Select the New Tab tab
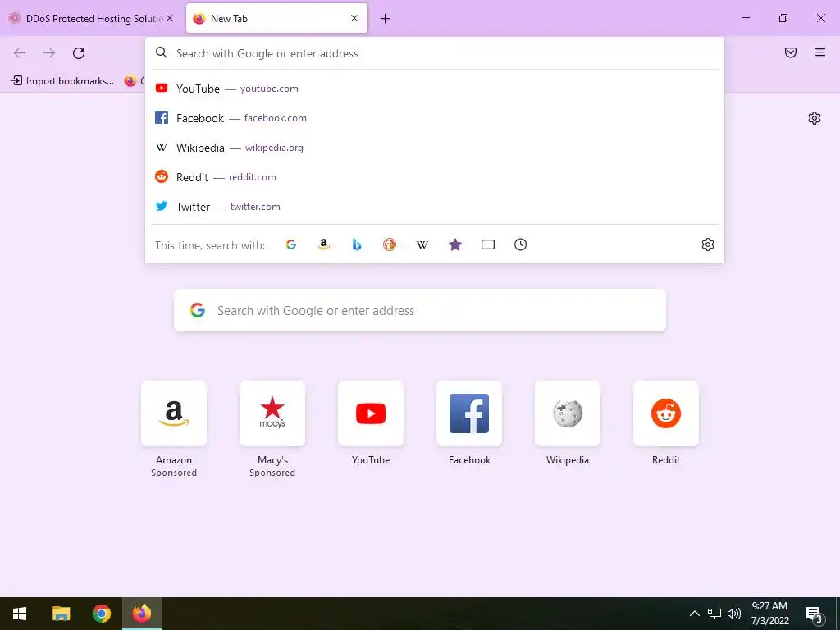Screen dimensions: 840x630 click(x=276, y=19)
